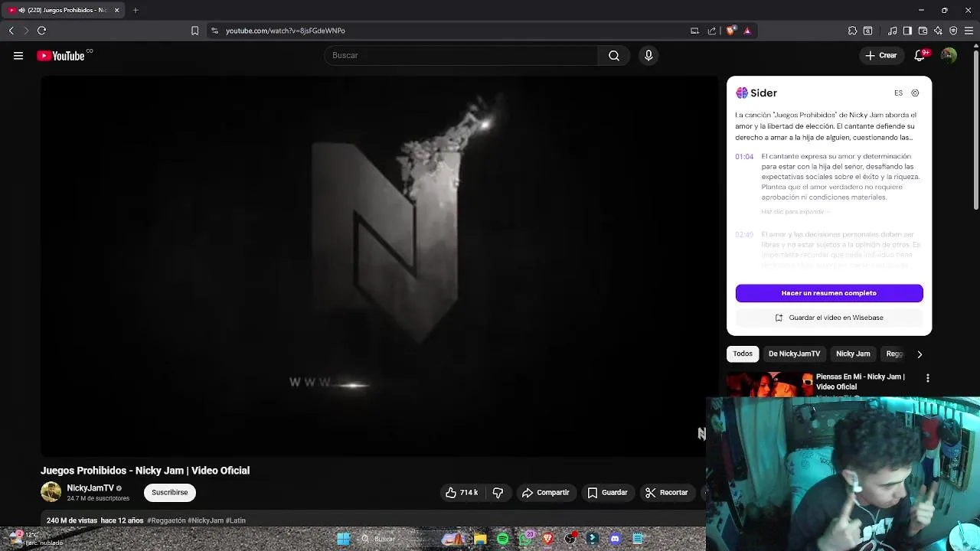The height and width of the screenshot is (551, 980).
Task: Open the YouTube notifications bell
Action: pyautogui.click(x=920, y=55)
